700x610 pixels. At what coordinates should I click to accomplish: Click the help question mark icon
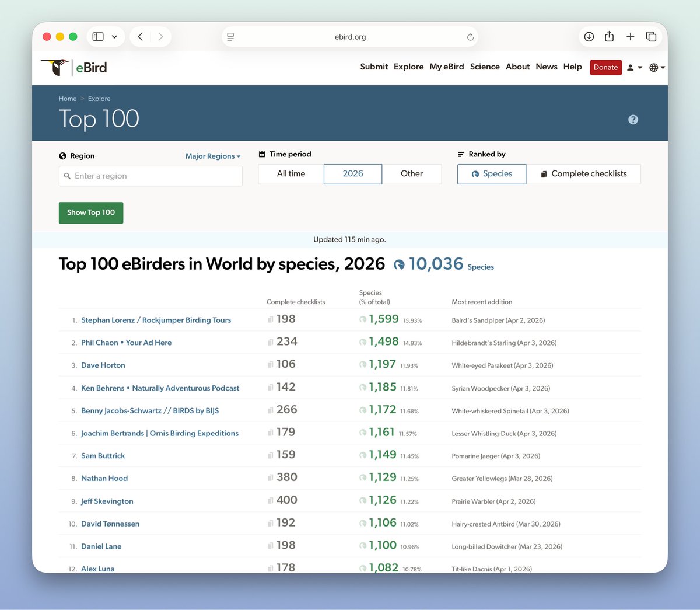(633, 120)
